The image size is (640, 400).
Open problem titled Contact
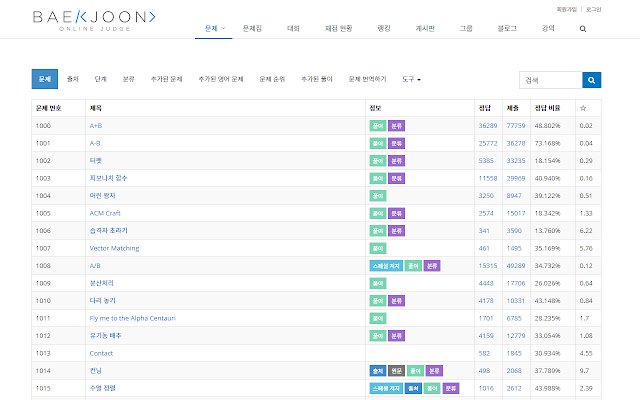[101, 353]
